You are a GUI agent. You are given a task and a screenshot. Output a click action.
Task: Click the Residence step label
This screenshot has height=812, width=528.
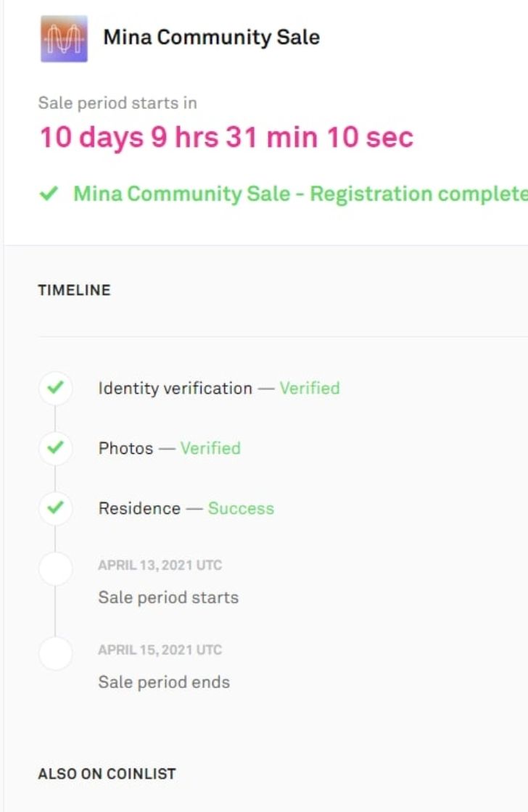coord(139,508)
